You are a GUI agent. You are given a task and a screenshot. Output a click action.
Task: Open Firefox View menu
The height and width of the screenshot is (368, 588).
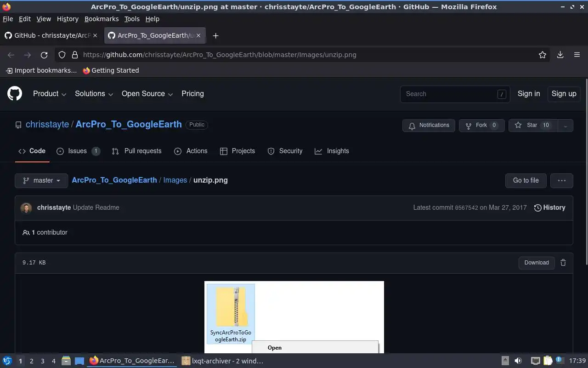(44, 19)
